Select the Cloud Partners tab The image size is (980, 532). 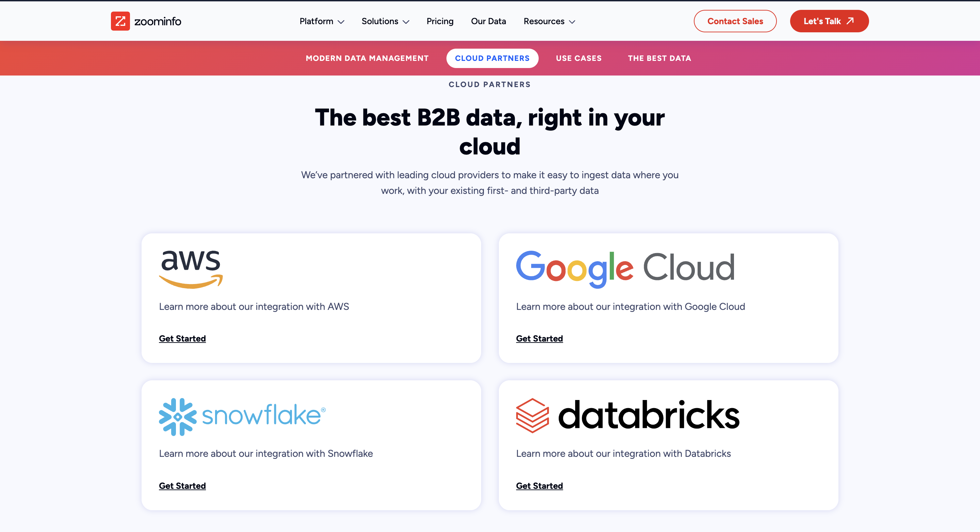tap(492, 58)
